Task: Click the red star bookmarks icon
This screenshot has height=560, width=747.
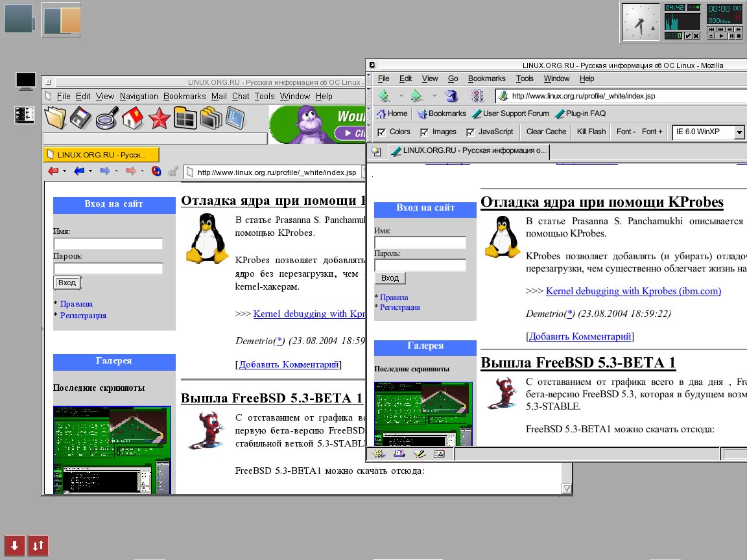Action: click(158, 119)
